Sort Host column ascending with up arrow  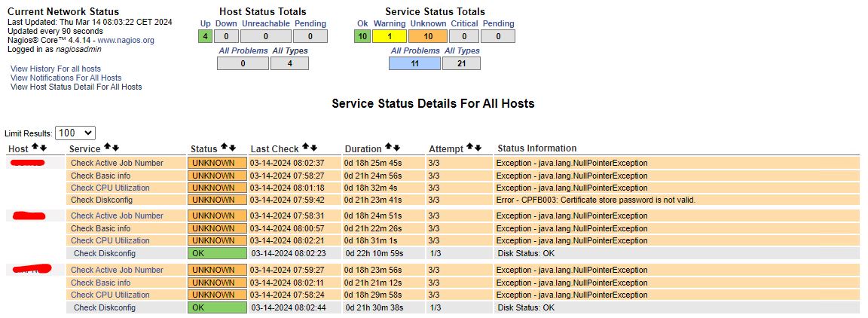(35, 148)
